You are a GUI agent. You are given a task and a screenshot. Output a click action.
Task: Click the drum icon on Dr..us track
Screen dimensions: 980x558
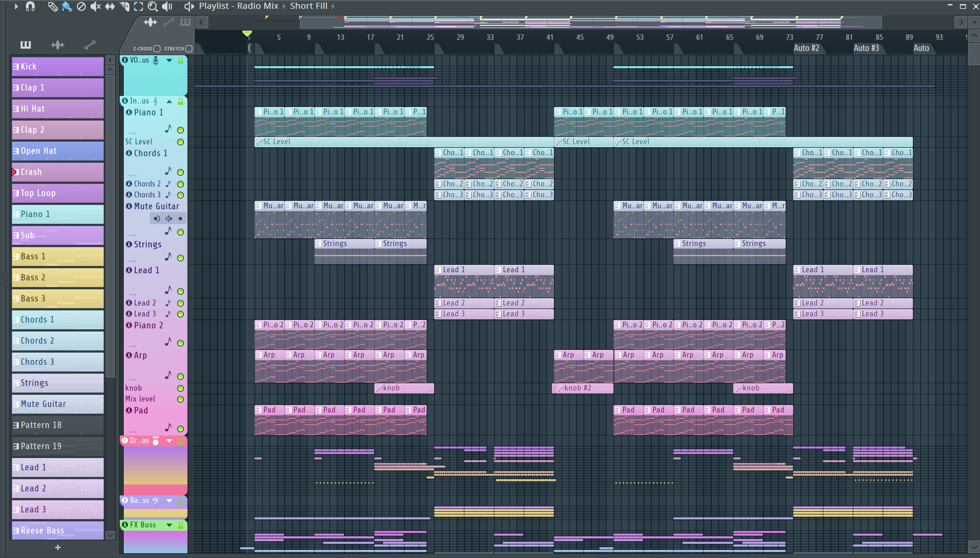[156, 441]
